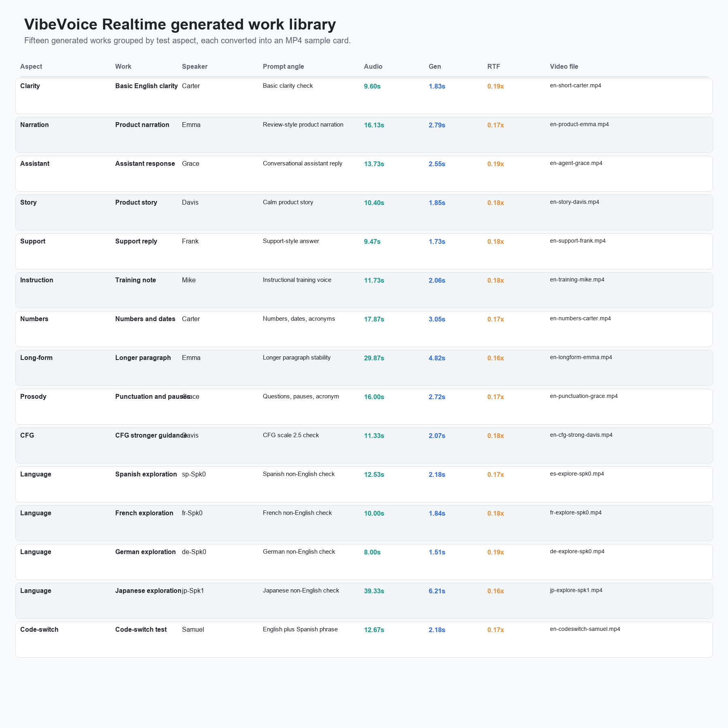The width and height of the screenshot is (728, 728).
Task: Click the Frank speaker name
Action: pyautogui.click(x=190, y=241)
